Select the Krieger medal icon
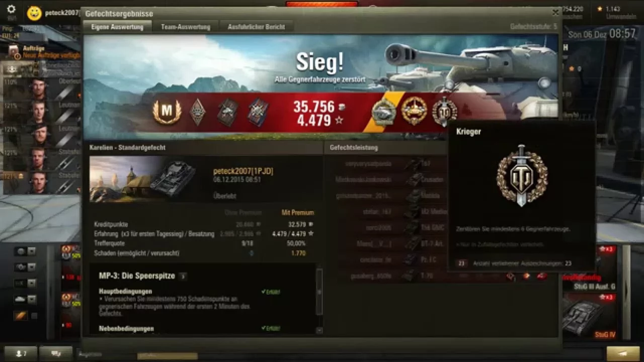This screenshot has height=362, width=644. pos(445,112)
